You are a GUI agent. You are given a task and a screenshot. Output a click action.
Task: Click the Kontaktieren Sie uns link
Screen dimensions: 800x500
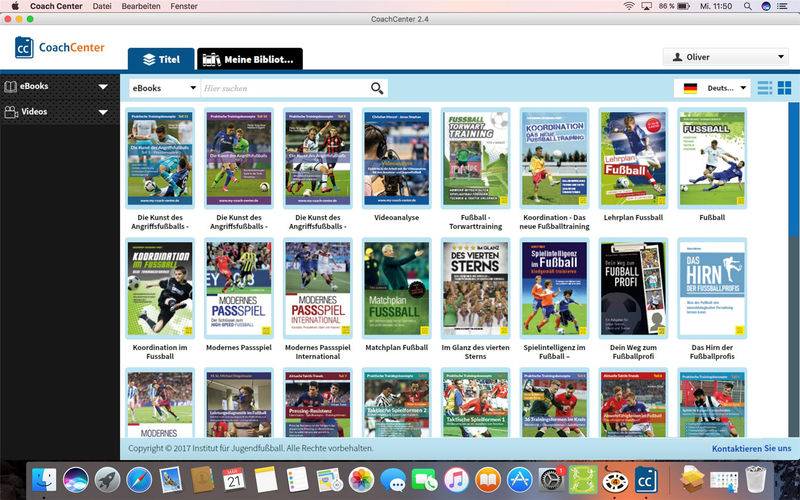point(752,448)
